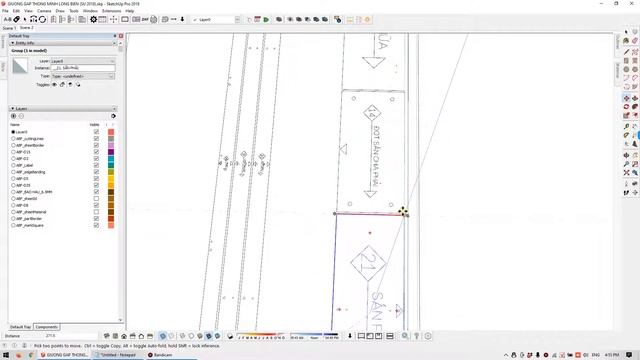The image size is (640, 360).
Task: Open the Windows Start menu
Action: point(6,355)
